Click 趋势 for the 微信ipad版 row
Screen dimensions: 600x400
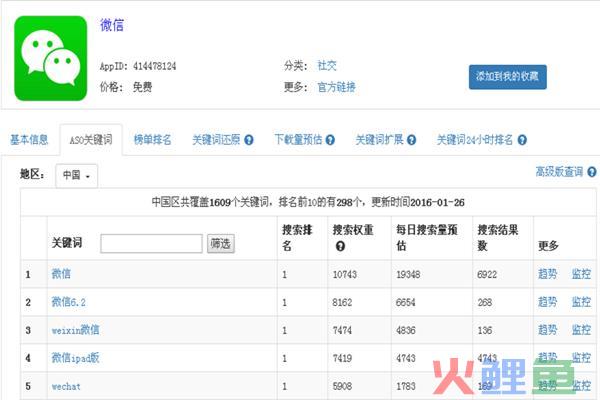(x=548, y=358)
